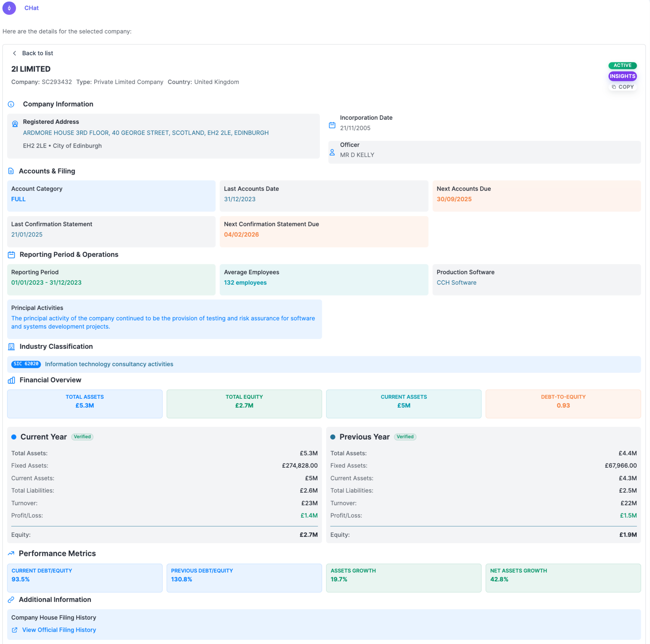Click the SIC 62020 code badge
Screen dimensions: 650x644
(x=26, y=364)
